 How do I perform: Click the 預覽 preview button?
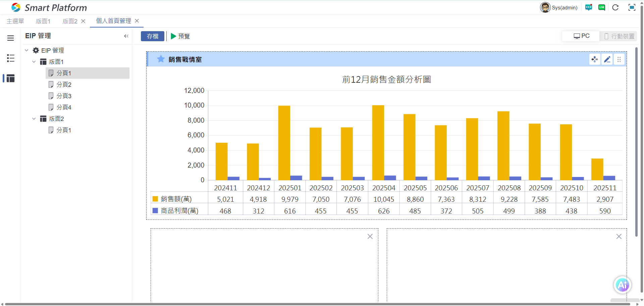(180, 36)
